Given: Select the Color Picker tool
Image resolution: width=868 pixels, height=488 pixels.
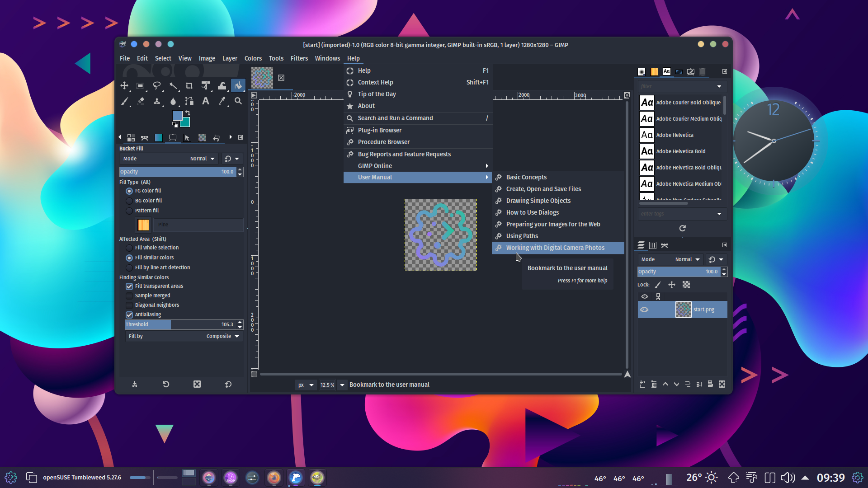Looking at the screenshot, I should (x=222, y=101).
